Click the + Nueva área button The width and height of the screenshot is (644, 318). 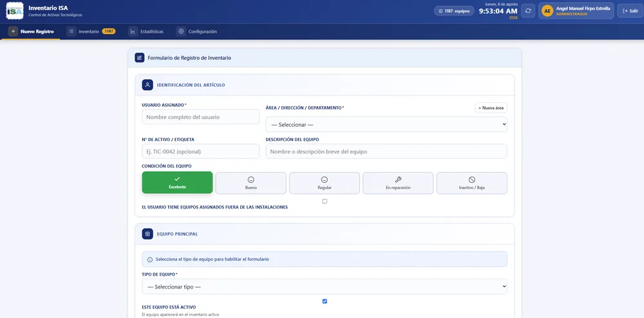pos(491,108)
